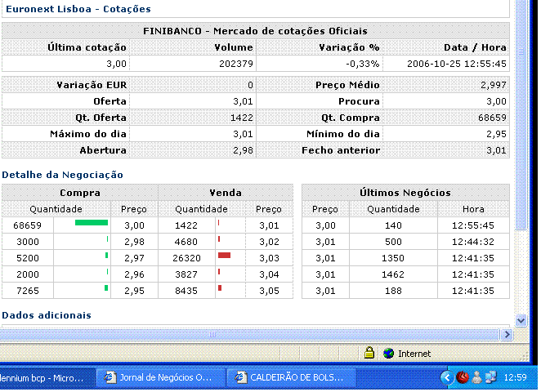Click the Dados adicionais heading

tap(47, 315)
